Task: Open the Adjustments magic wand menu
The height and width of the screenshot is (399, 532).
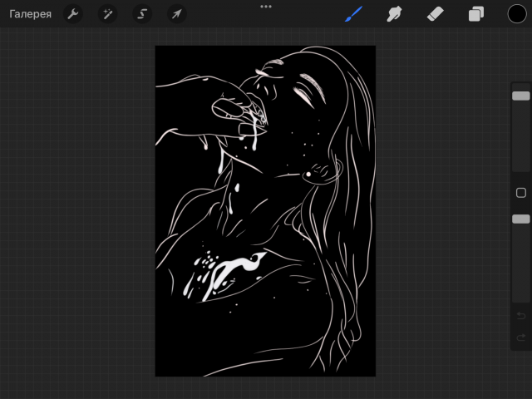Action: [107, 14]
